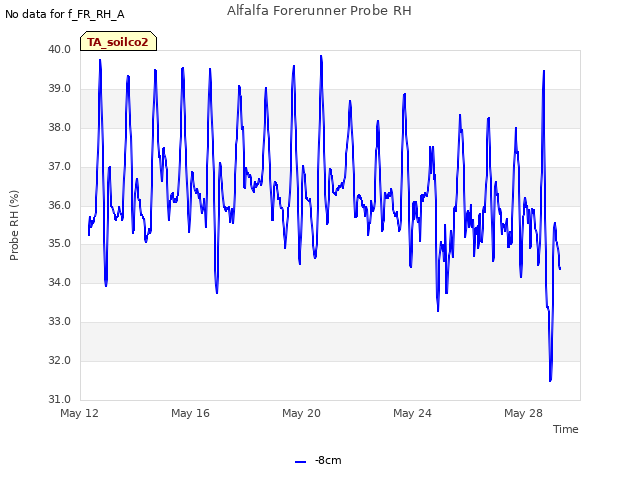Click the May 24 x-axis tick label
Screen dimensions: 640x480
coord(412,413)
